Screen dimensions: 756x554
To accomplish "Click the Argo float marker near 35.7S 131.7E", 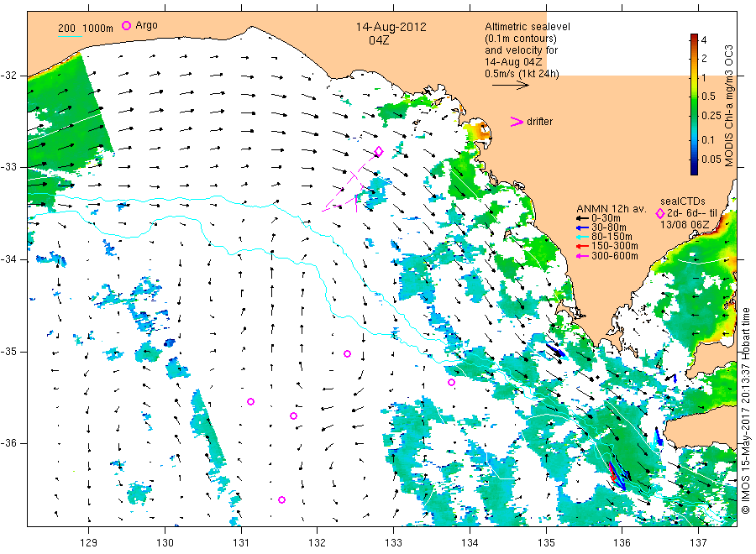I will 294,415.
